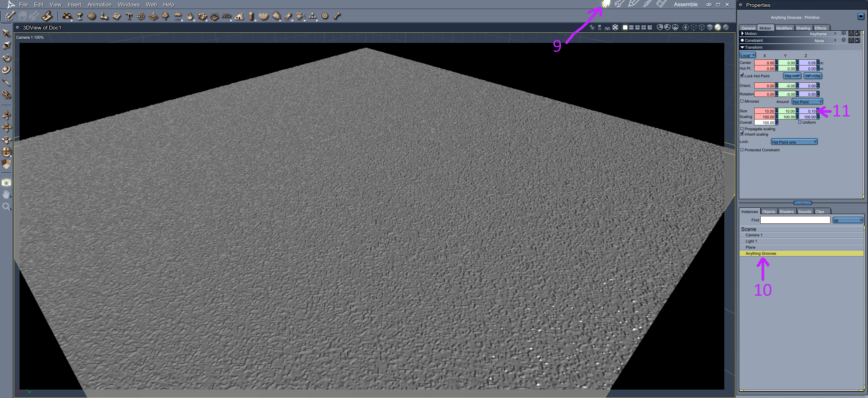This screenshot has height=398, width=868.
Task: Click the Overall scaling value field
Action: click(765, 123)
